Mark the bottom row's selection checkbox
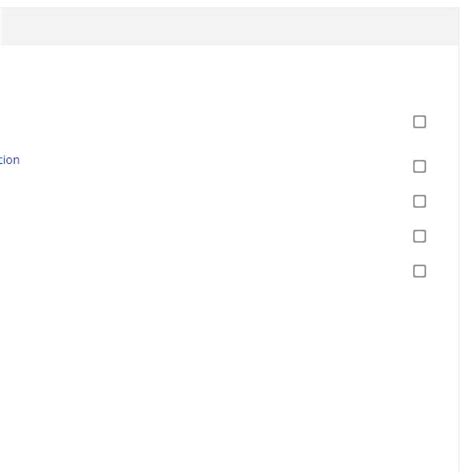474x474 pixels. (419, 271)
